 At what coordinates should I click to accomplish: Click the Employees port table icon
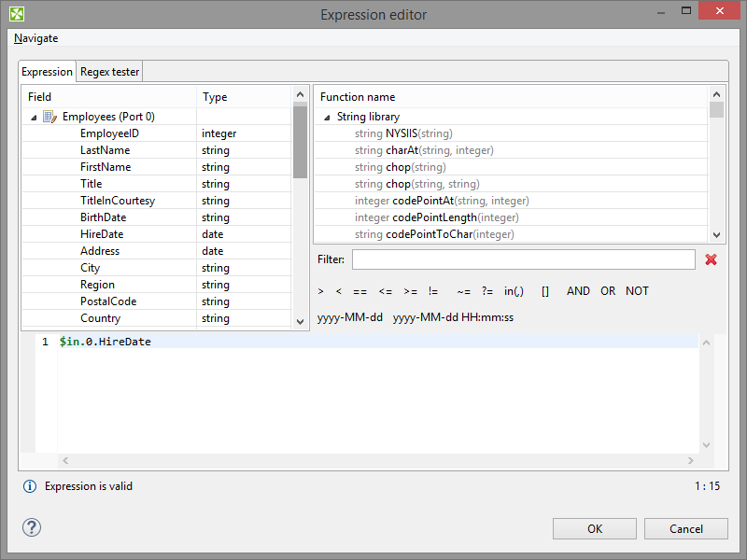point(50,117)
